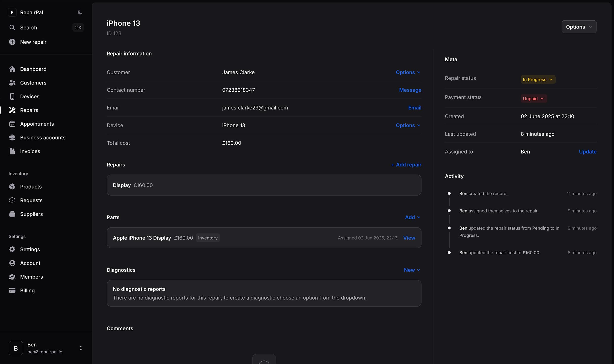Viewport: 614px width, 364px height.
Task: Click 'Ben created the record.' activity
Action: tap(483, 194)
